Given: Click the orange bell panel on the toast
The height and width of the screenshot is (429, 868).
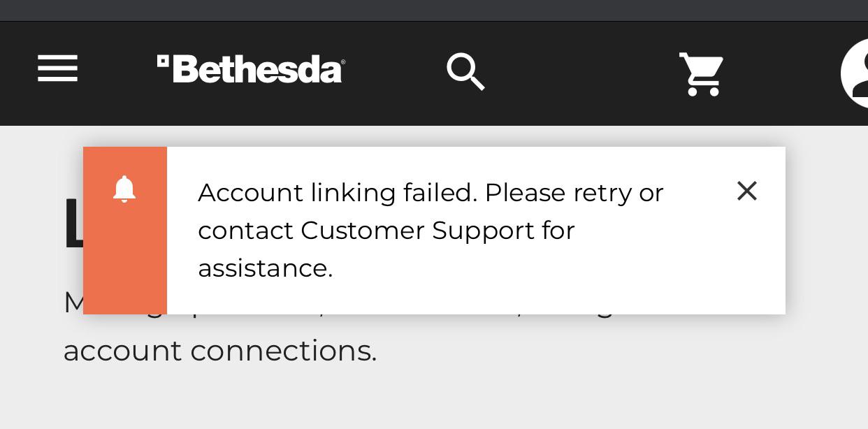Looking at the screenshot, I should pyautogui.click(x=124, y=230).
